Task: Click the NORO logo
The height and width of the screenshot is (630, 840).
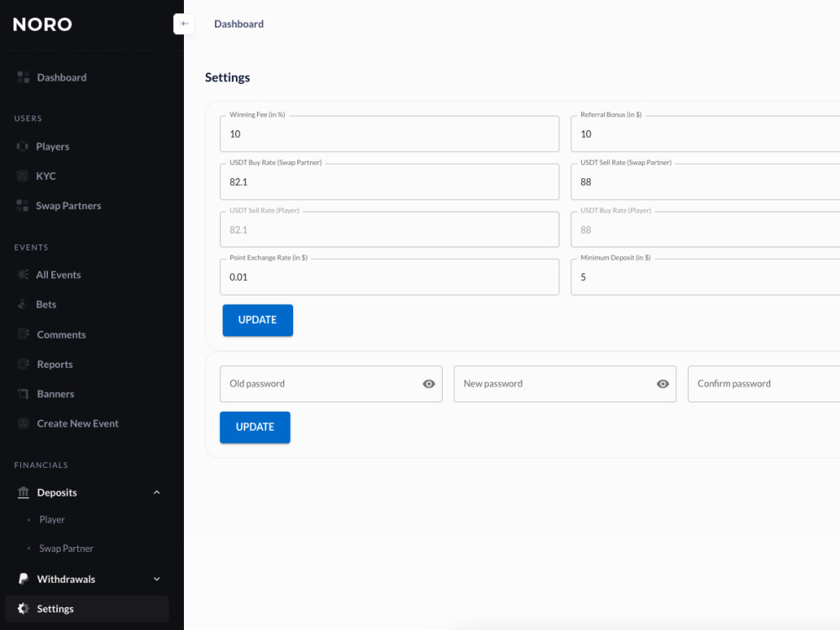Action: tap(42, 24)
